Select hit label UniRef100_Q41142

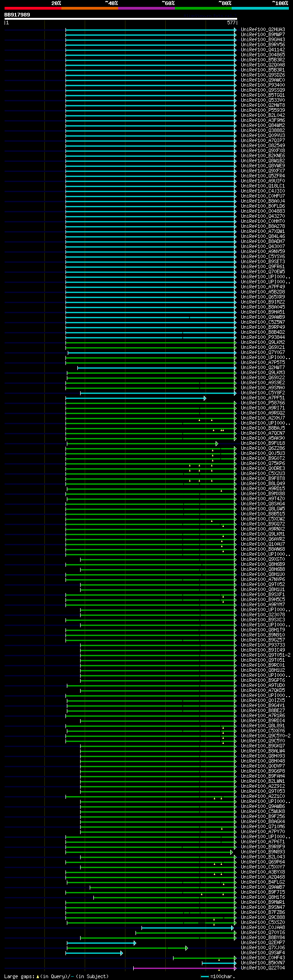coord(263,50)
